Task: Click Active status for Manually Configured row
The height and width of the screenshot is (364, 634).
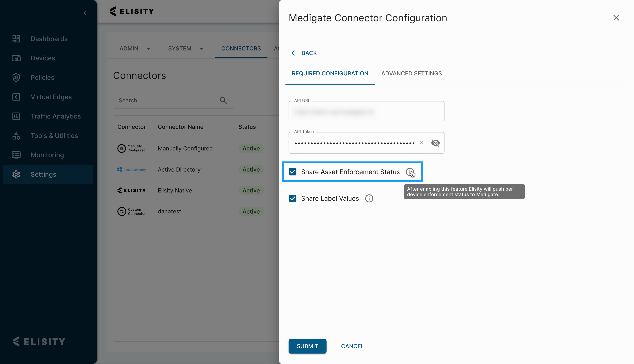Action: [x=251, y=148]
